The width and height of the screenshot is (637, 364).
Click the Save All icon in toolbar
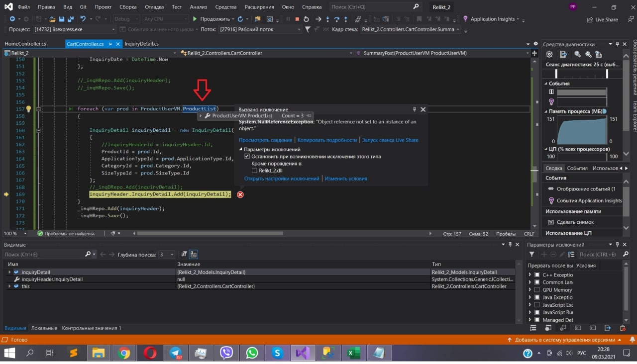click(x=71, y=19)
